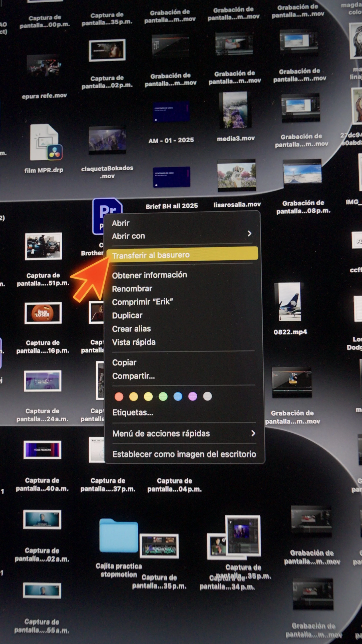
Task: Click 'Crear alias' menu item
Action: click(131, 329)
